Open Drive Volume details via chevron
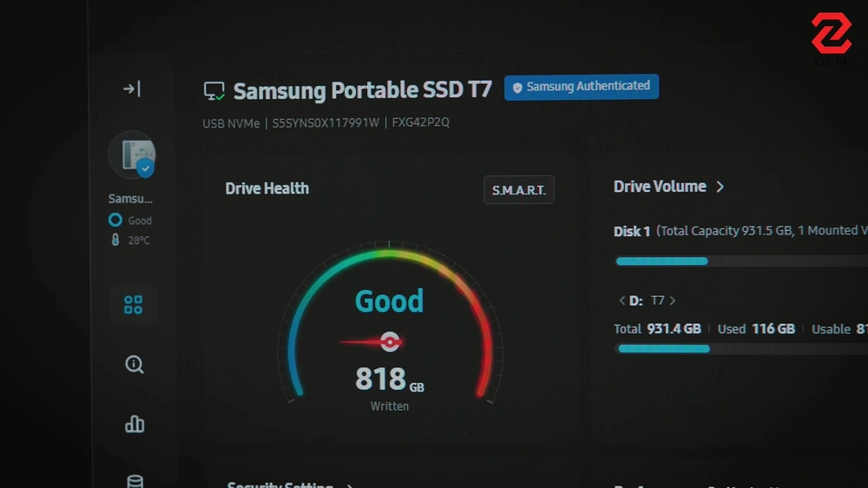 (x=720, y=188)
